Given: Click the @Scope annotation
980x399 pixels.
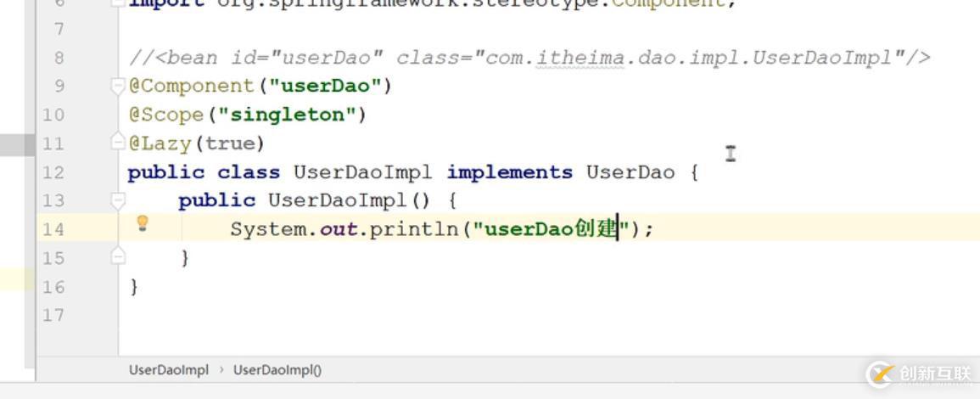Looking at the screenshot, I should click(x=165, y=115).
